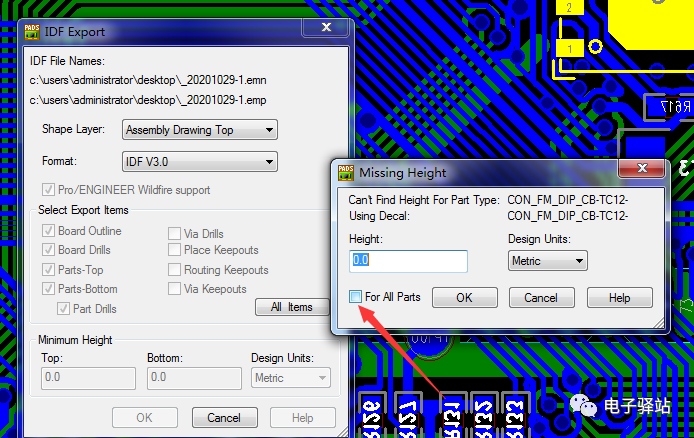Enable Place Keepouts checkbox
This screenshot has width=694, height=438.
(174, 250)
